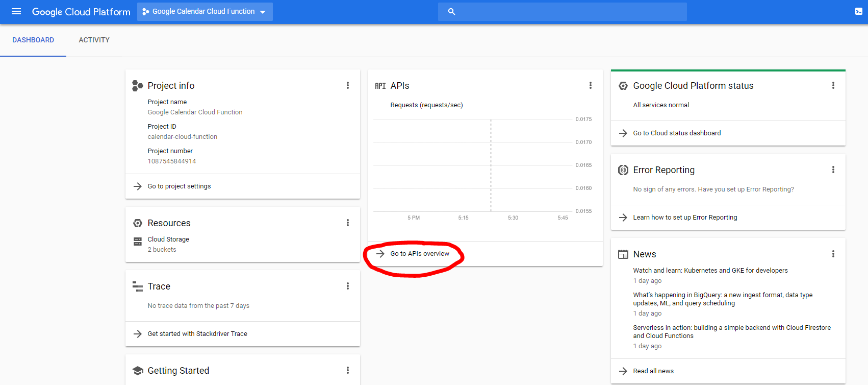The image size is (868, 385).
Task: Go to project settings
Action: pyautogui.click(x=180, y=186)
